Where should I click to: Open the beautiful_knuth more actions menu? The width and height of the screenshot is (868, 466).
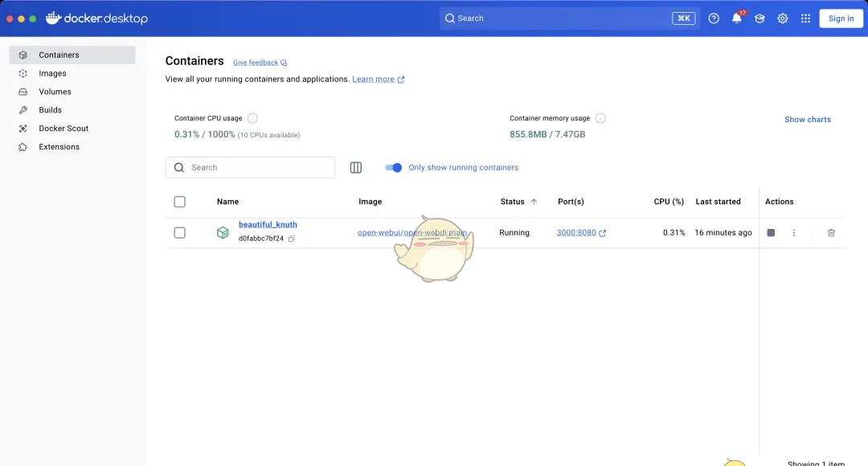click(794, 232)
